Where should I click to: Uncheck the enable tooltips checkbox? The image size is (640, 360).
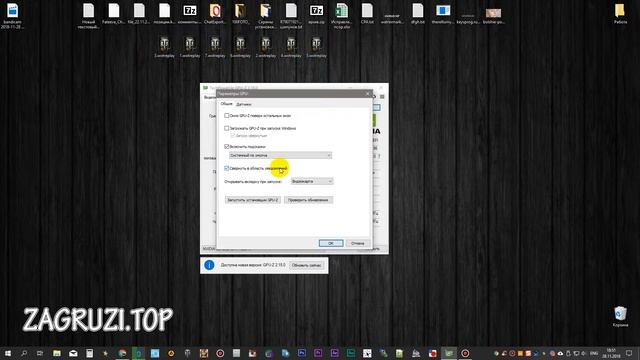pos(227,147)
